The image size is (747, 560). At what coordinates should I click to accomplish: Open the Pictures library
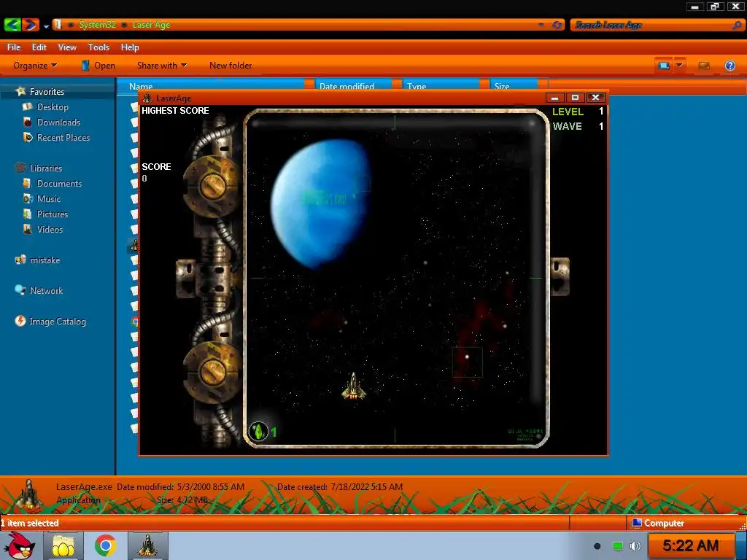pos(53,214)
